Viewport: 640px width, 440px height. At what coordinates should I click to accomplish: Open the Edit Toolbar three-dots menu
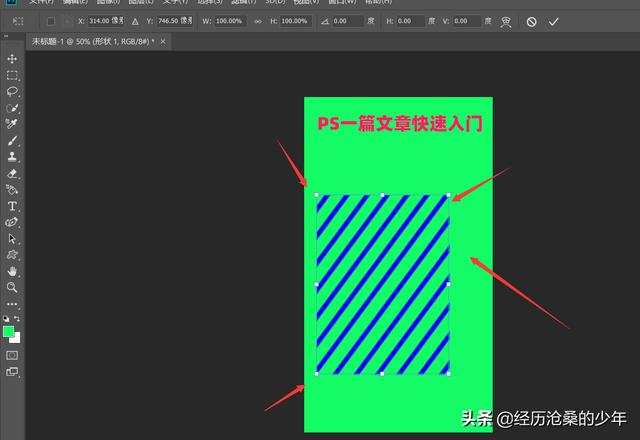[12, 304]
